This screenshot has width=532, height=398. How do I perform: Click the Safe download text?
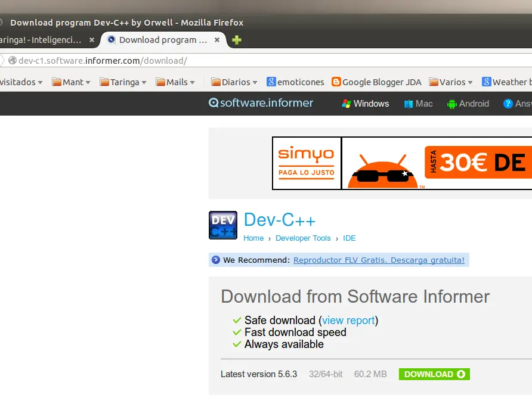point(280,320)
